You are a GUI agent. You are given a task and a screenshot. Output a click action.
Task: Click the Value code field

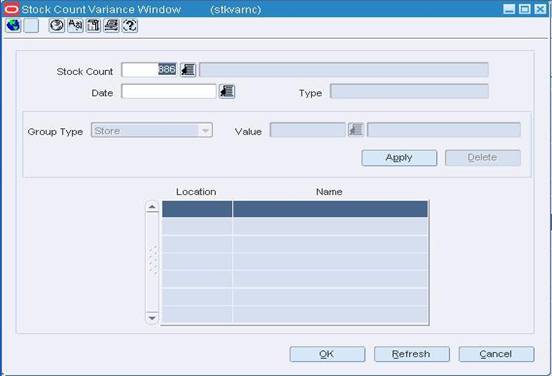[x=308, y=130]
